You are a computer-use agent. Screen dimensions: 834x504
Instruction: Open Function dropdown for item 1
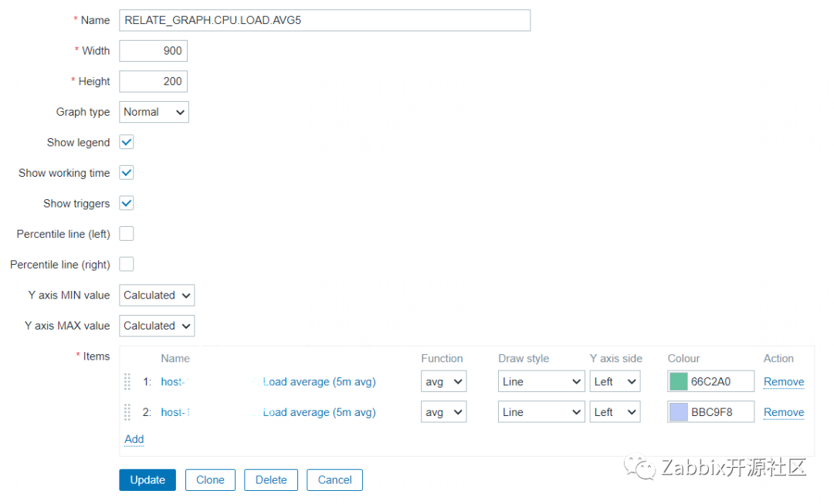tap(443, 381)
